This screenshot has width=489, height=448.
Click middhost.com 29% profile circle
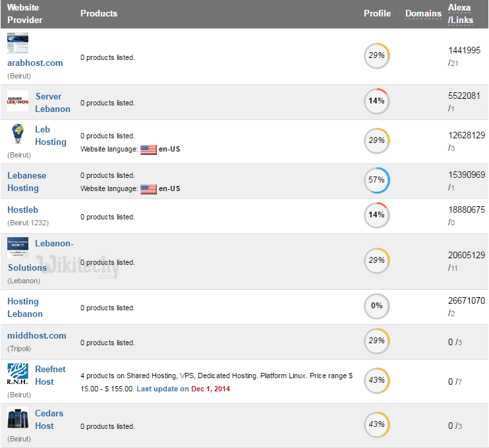point(377,341)
